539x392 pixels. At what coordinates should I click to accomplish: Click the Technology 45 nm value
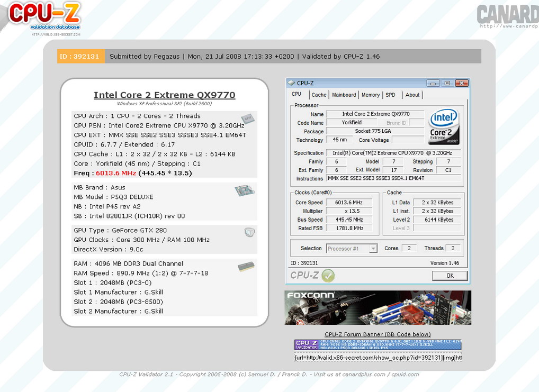click(339, 140)
